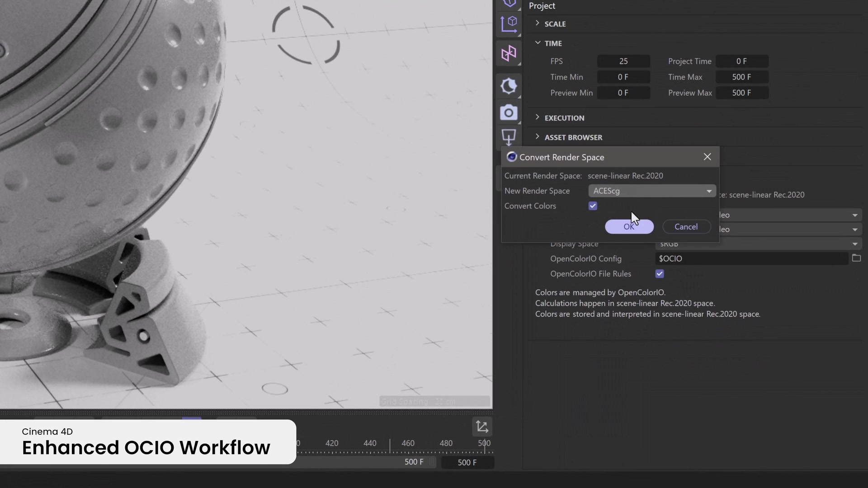Cancel the Convert Render Space dialog
The height and width of the screenshot is (488, 868).
686,227
